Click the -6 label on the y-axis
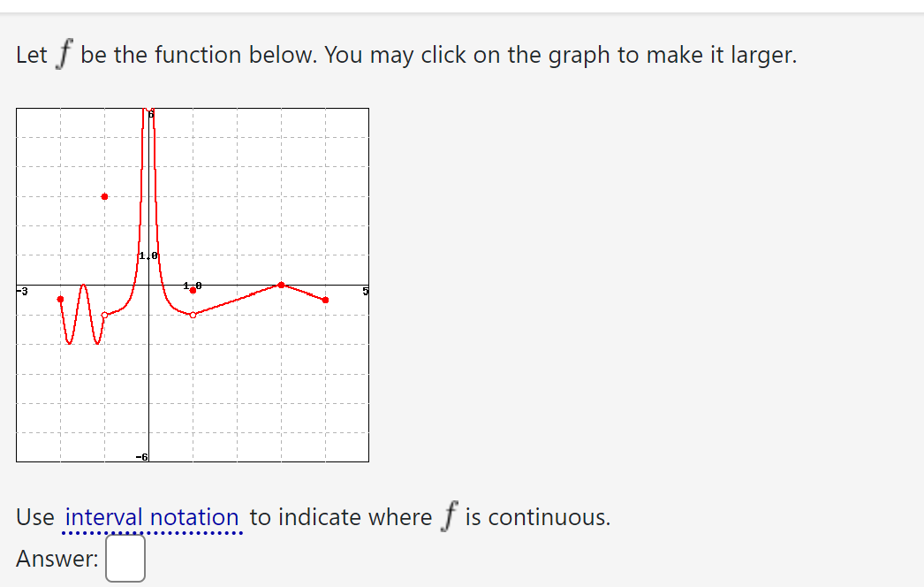The image size is (924, 587). (x=141, y=458)
